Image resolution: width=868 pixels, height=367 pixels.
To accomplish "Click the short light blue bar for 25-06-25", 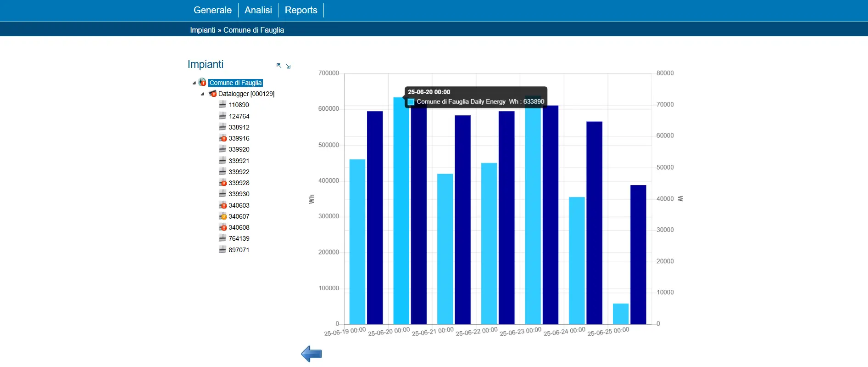I will point(621,314).
